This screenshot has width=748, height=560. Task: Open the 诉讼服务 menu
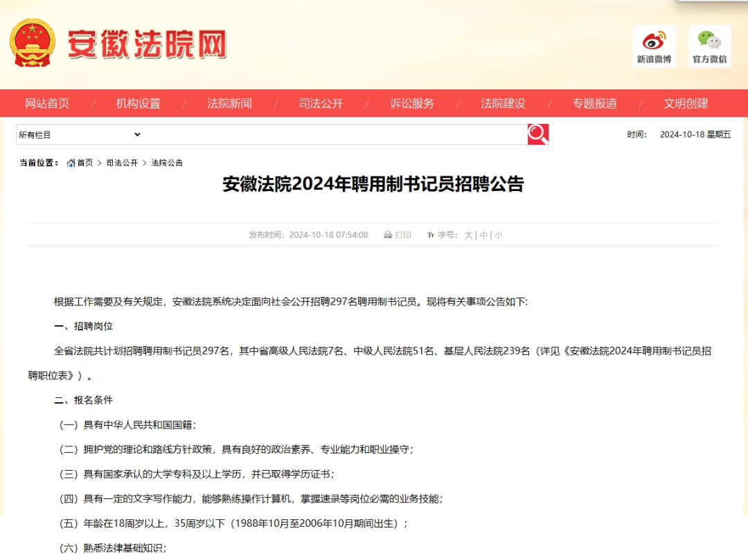(412, 104)
